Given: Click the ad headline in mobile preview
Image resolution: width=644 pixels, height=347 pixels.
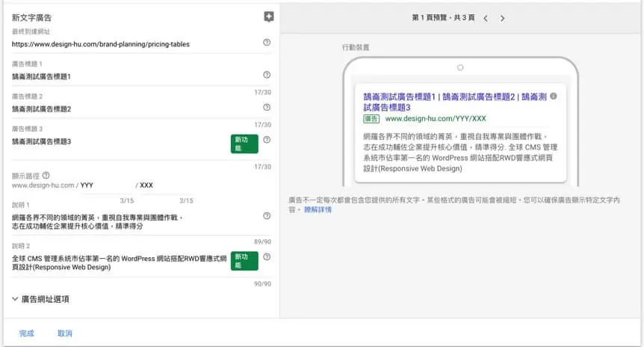Looking at the screenshot, I should tap(455, 102).
